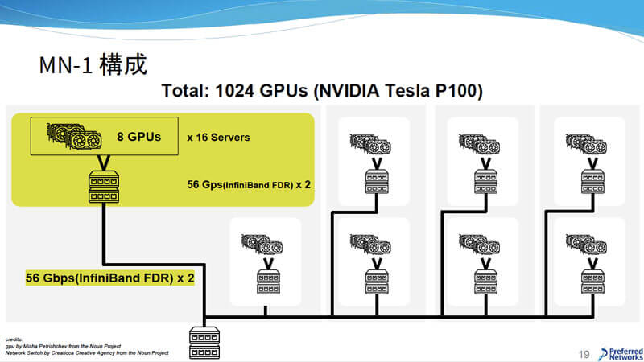Click the 8 GPUs label

point(138,137)
